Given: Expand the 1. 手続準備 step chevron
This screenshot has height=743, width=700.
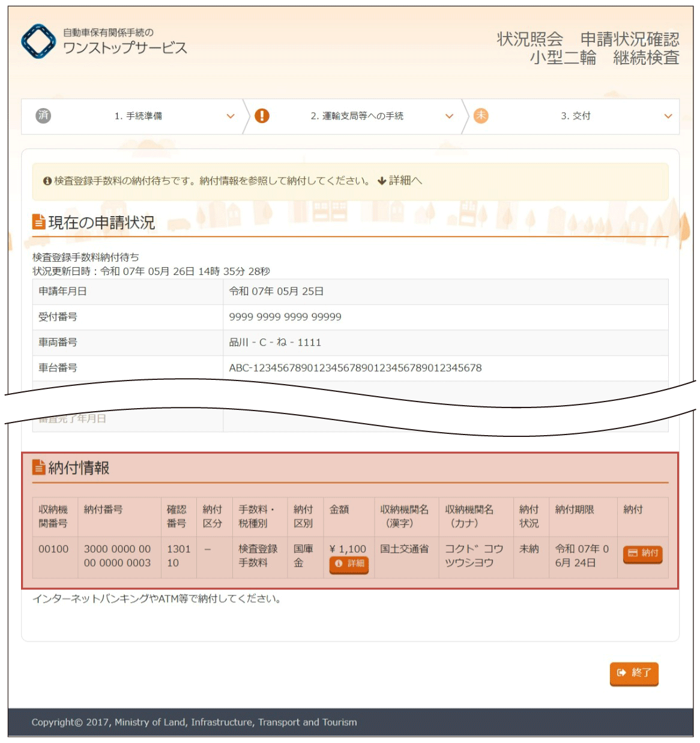Looking at the screenshot, I should point(231,116).
